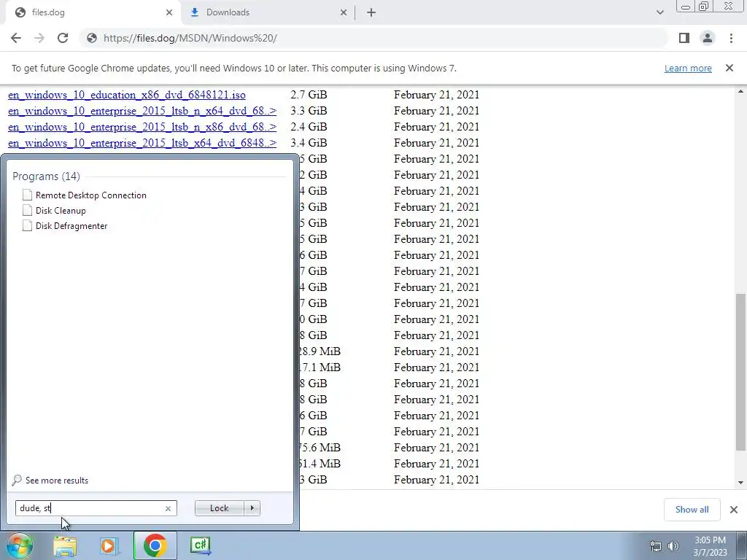Click Show all downloads button
This screenshot has width=747, height=560.
click(x=692, y=510)
